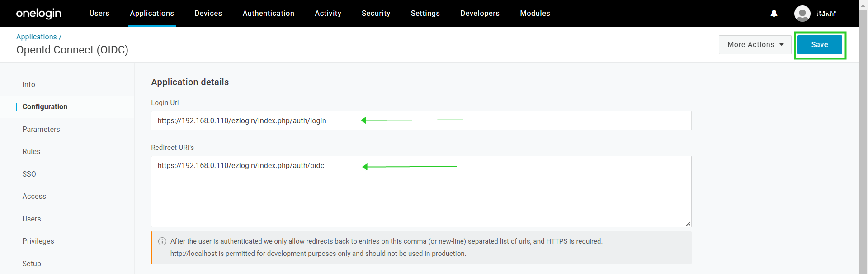Screen dimensions: 868x274
Task: Focus the Redirect URI's text area
Action: (x=421, y=192)
